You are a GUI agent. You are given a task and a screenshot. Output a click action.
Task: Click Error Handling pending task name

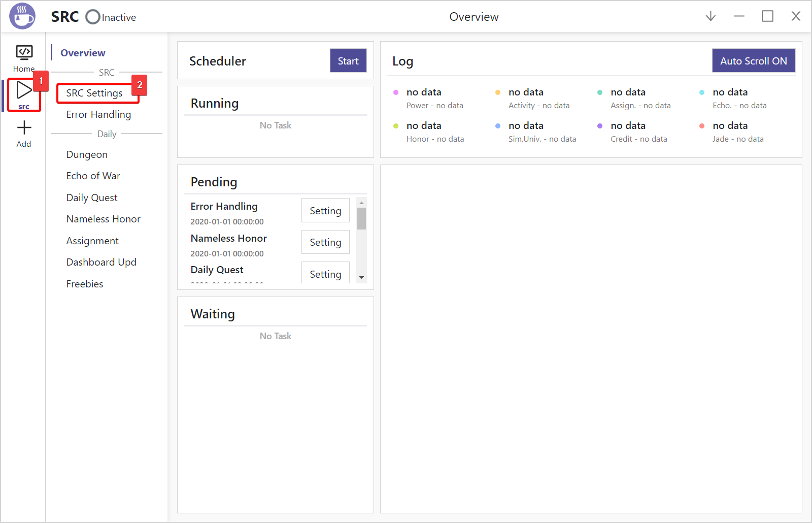(x=224, y=206)
